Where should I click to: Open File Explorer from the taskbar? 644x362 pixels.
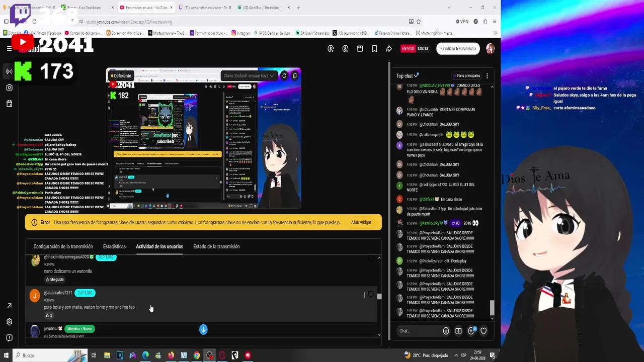[x=107, y=355]
